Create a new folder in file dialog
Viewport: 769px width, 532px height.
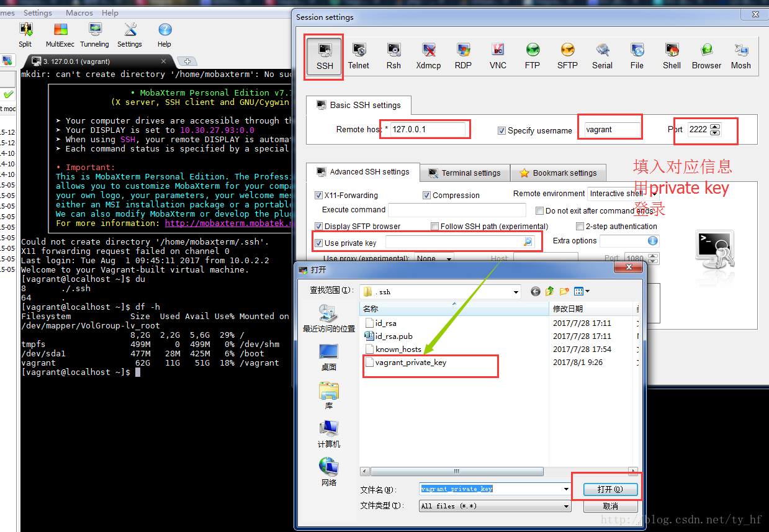pyautogui.click(x=564, y=291)
